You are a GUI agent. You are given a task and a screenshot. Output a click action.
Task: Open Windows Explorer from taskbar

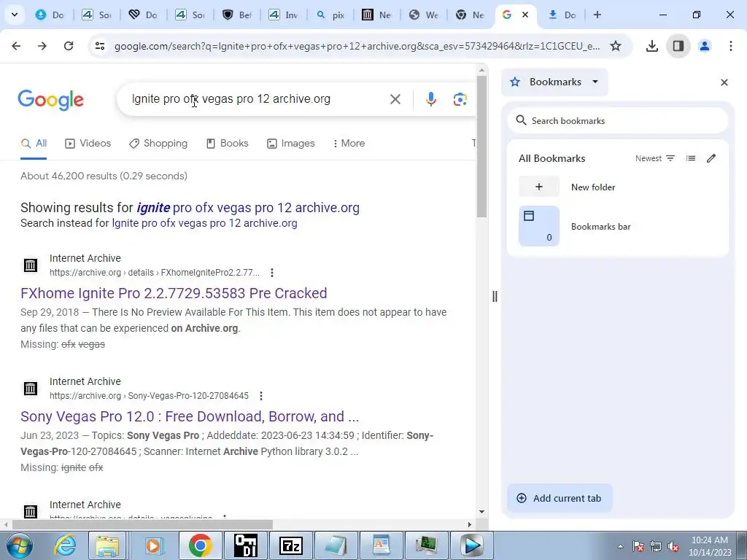coord(108,545)
